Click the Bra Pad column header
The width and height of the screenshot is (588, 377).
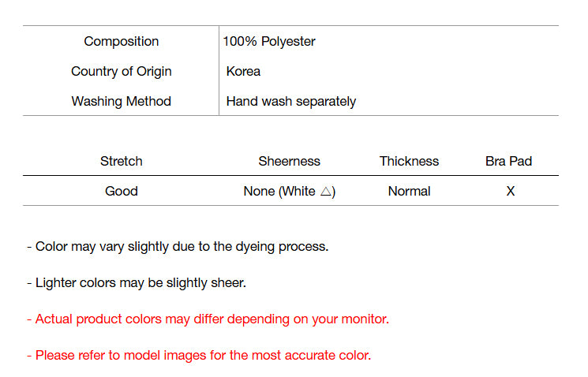tap(508, 162)
